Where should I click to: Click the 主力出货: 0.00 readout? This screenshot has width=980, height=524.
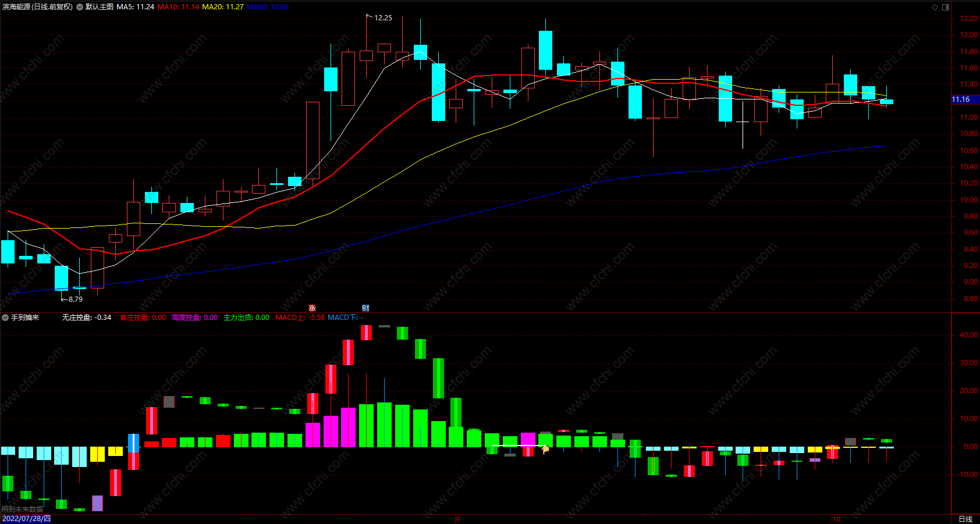[x=247, y=318]
